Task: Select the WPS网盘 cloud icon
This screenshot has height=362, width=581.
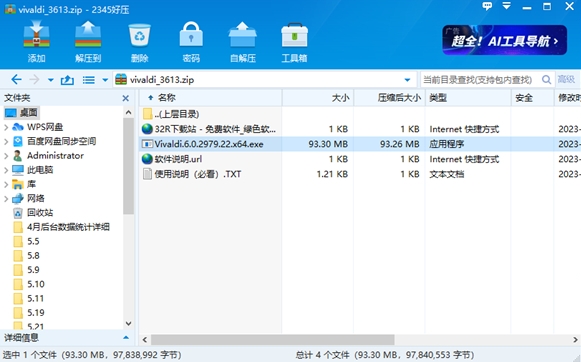Action: coord(18,127)
